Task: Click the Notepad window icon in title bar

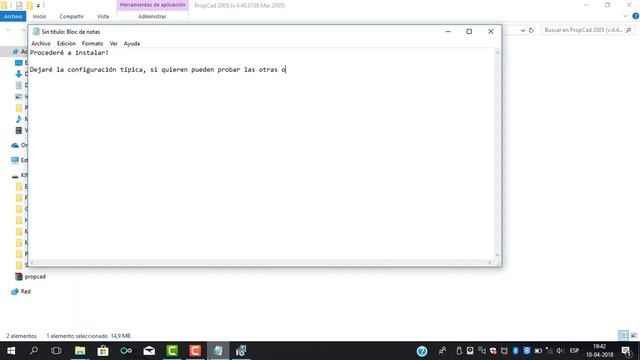Action: coord(36,31)
